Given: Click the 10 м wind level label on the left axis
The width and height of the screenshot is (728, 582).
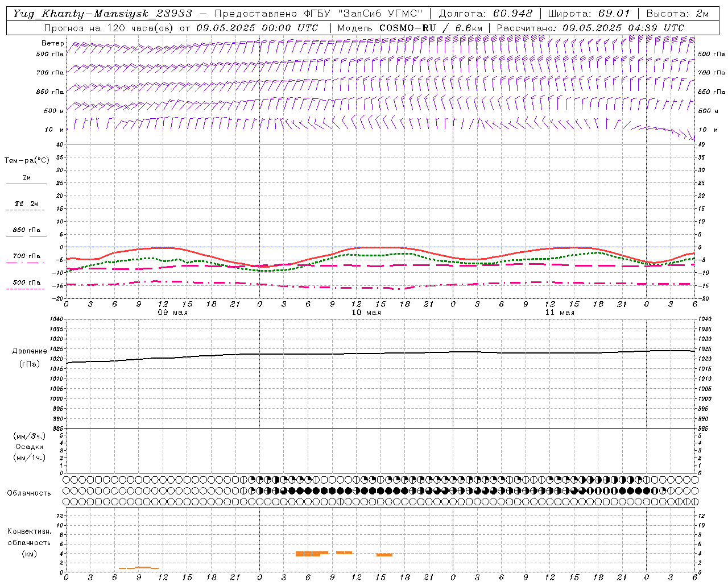Looking at the screenshot, I should pos(55,130).
